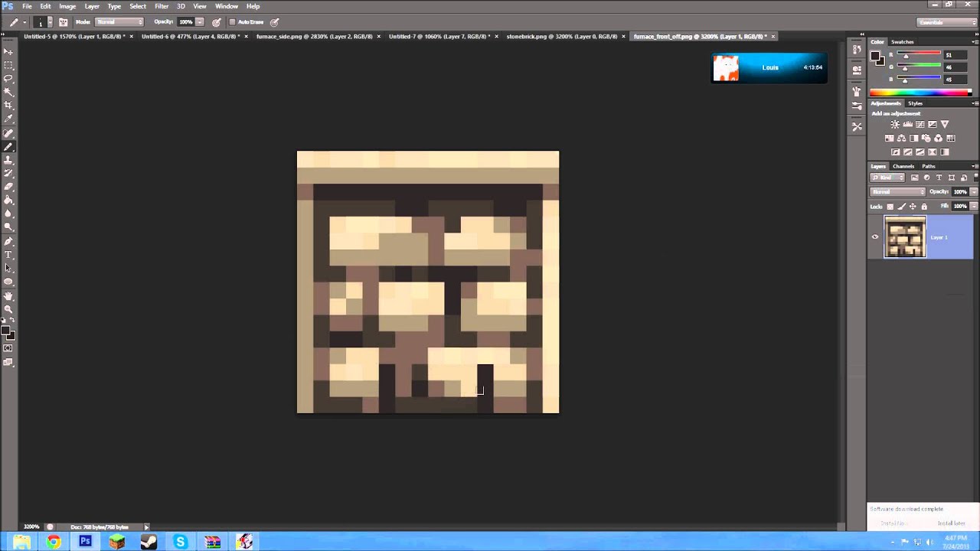Screen dimensions: 980x551
Task: Toggle lock position
Action: coord(913,207)
